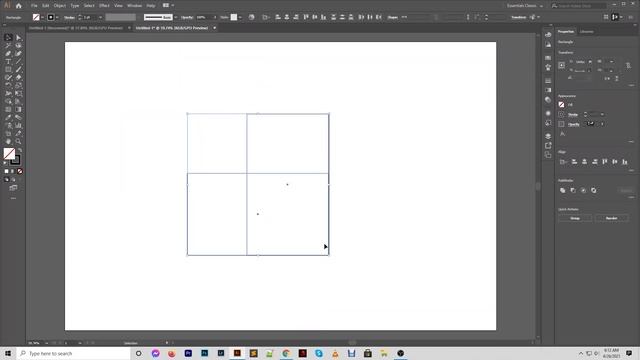Click the fx add-effect icon under Appearance
The width and height of the screenshot is (640, 360).
point(562,134)
